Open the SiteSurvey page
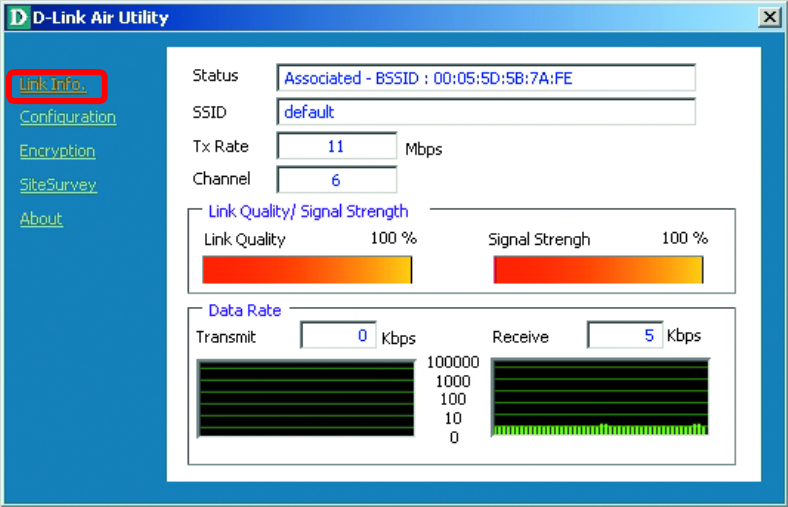Image resolution: width=788 pixels, height=507 pixels. (58, 185)
